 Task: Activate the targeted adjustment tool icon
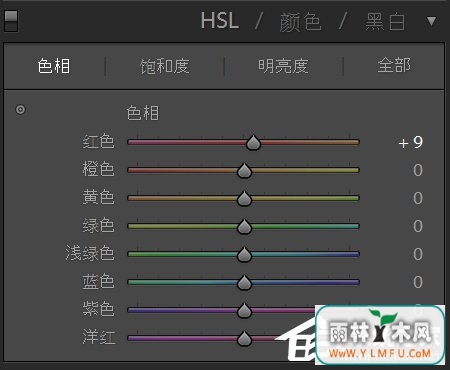[20, 109]
